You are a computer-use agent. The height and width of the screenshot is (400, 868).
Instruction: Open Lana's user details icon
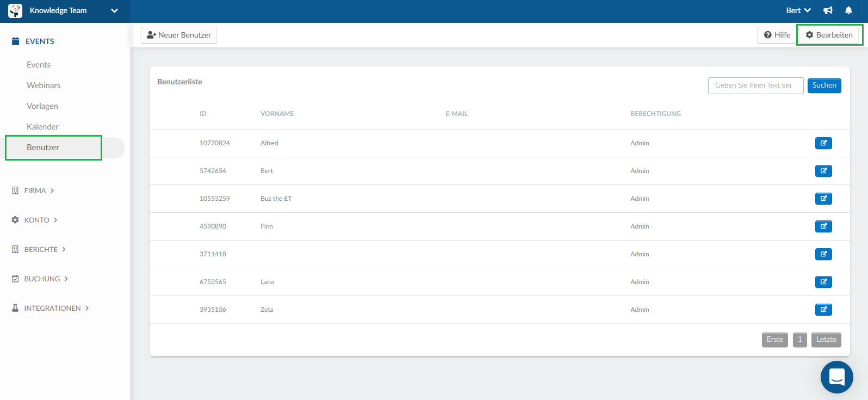(823, 282)
